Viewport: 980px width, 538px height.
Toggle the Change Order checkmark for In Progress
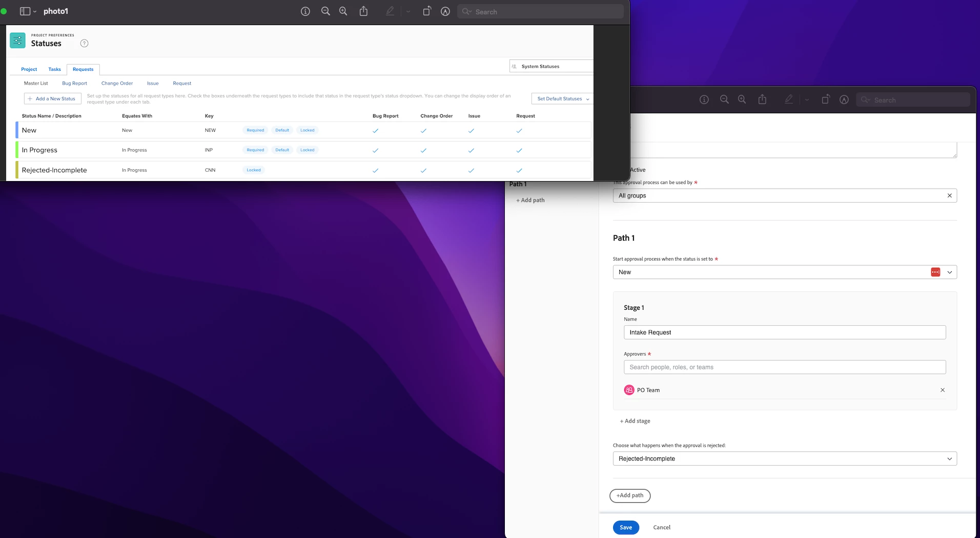point(423,150)
